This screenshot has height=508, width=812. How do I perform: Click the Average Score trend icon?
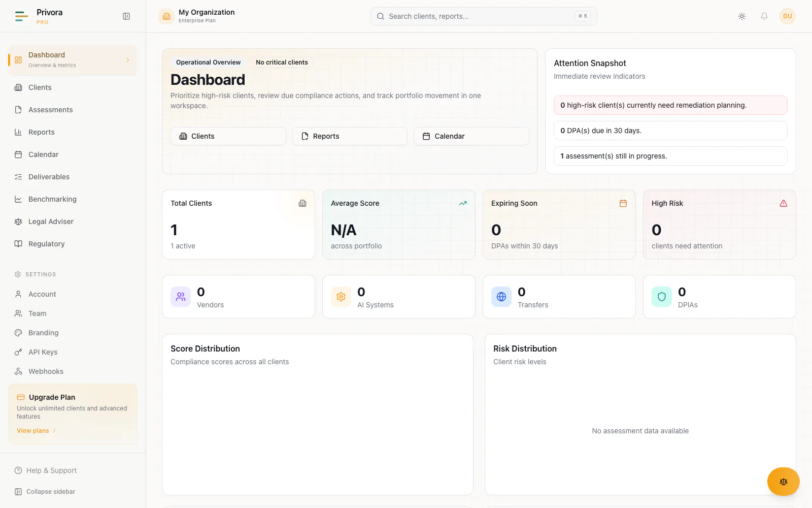point(463,203)
